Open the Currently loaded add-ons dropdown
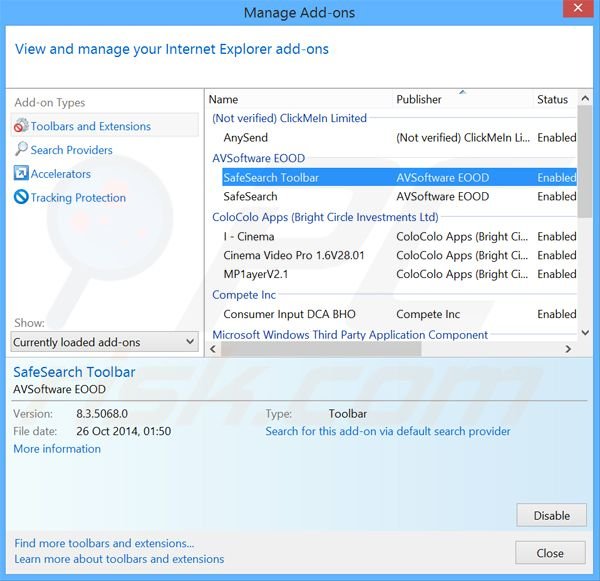The height and width of the screenshot is (581, 600). [105, 342]
